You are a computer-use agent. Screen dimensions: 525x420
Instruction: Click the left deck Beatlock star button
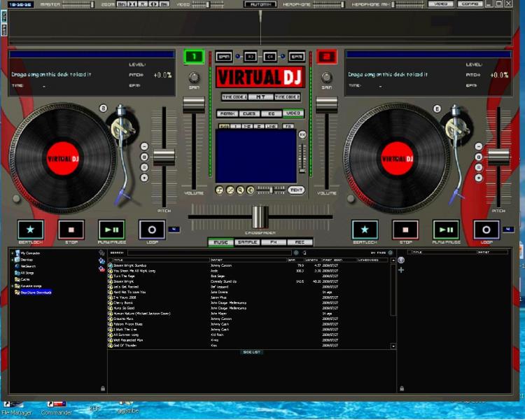point(31,230)
